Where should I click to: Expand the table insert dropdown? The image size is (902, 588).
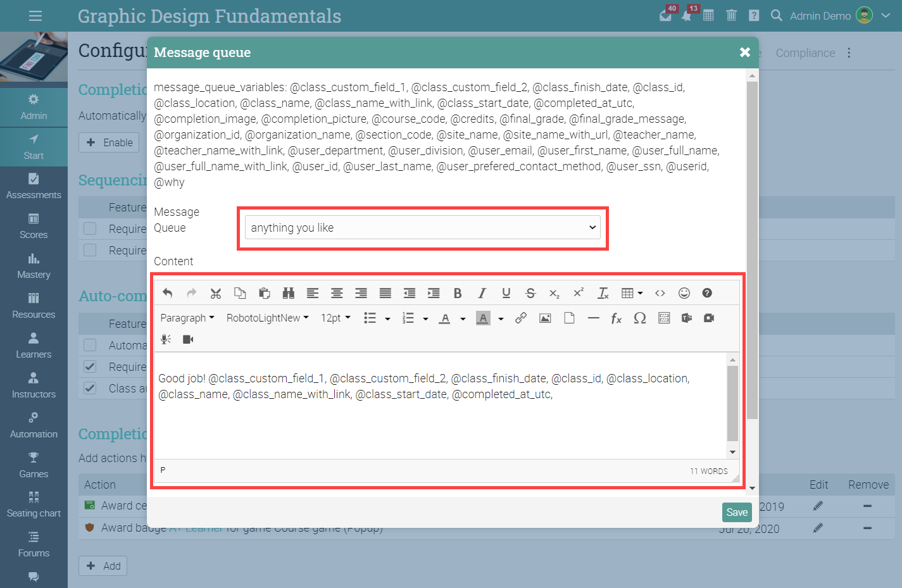pos(641,293)
